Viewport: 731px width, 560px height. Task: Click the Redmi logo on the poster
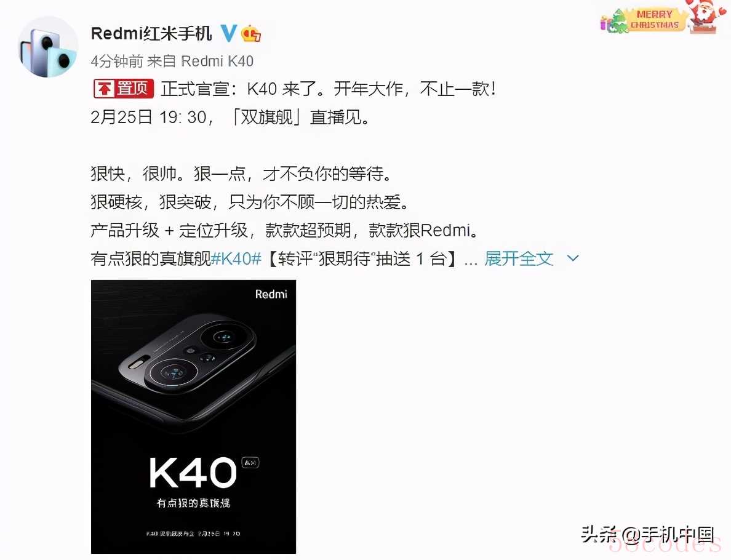click(271, 294)
